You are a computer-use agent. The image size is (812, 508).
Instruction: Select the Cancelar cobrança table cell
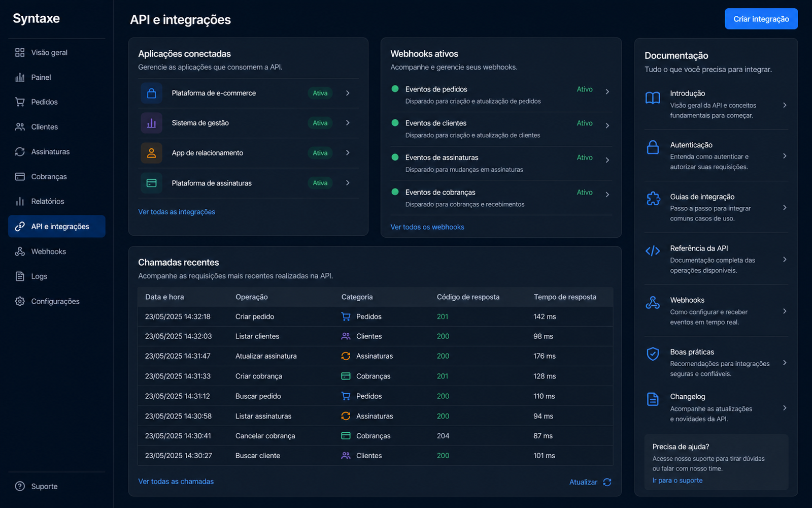(x=265, y=436)
